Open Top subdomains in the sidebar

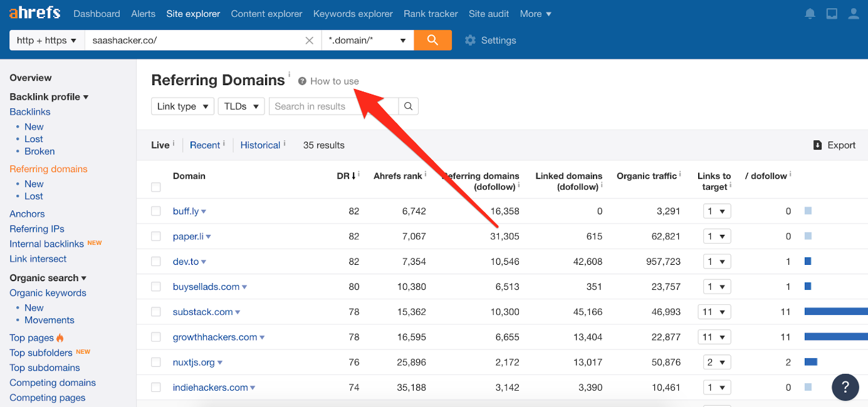click(x=44, y=368)
